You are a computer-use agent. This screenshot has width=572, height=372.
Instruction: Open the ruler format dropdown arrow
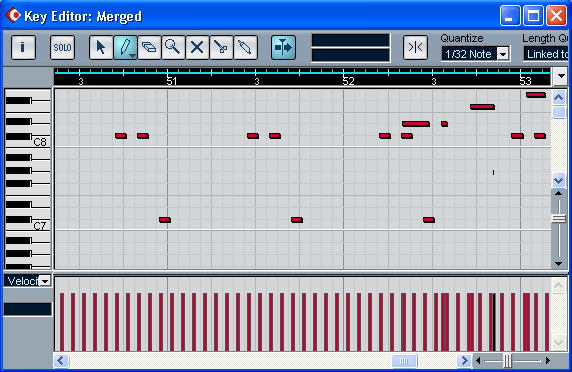coord(561,76)
